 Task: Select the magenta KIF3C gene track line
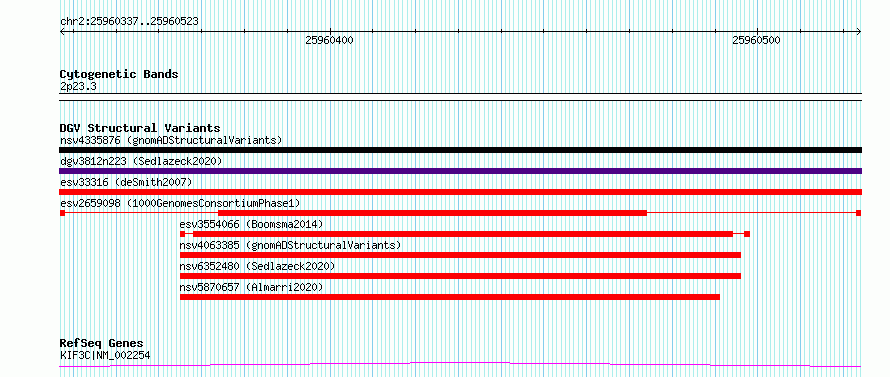click(x=460, y=365)
